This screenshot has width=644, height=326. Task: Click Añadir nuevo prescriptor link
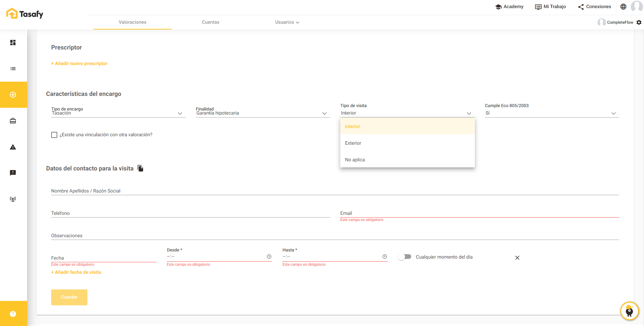79,63
